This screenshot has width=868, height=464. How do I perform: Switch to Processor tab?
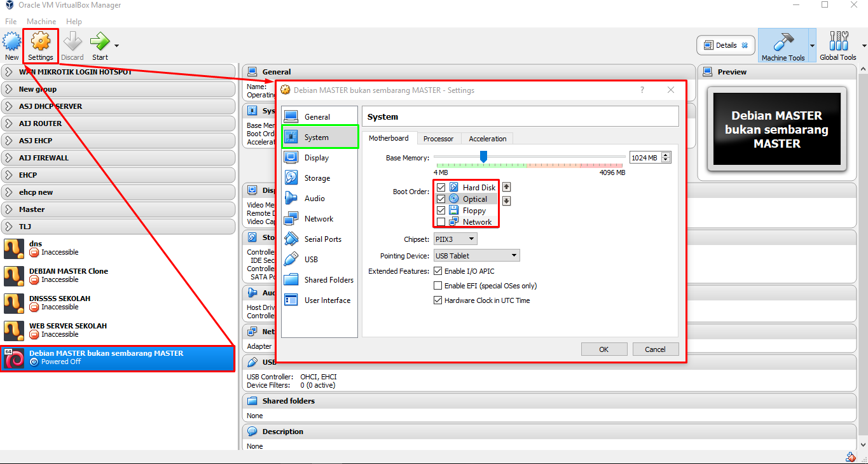coord(439,139)
